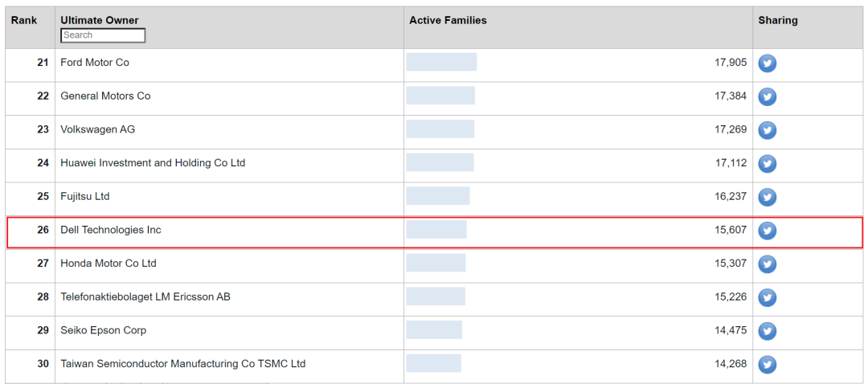The width and height of the screenshot is (868, 384).
Task: Click the Rank column header
Action: click(x=24, y=20)
